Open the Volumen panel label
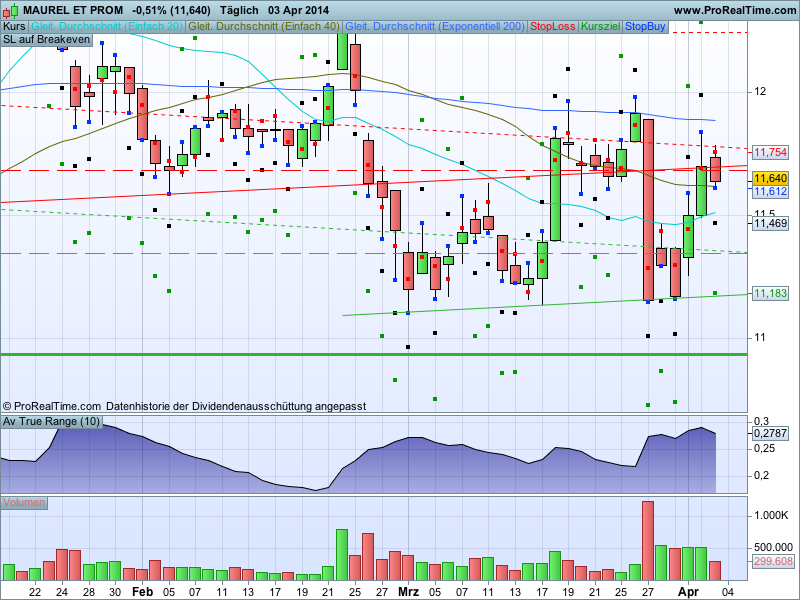The width and height of the screenshot is (800, 600). [x=24, y=503]
